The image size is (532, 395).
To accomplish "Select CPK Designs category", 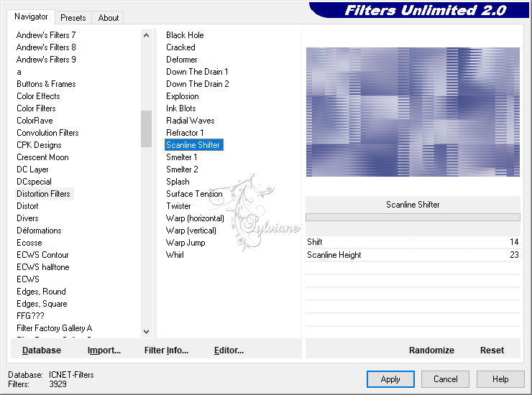I will pos(39,145).
